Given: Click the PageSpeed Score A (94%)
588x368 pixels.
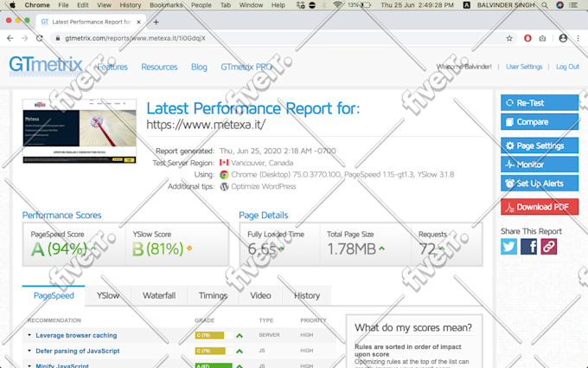Looking at the screenshot, I should 59,249.
